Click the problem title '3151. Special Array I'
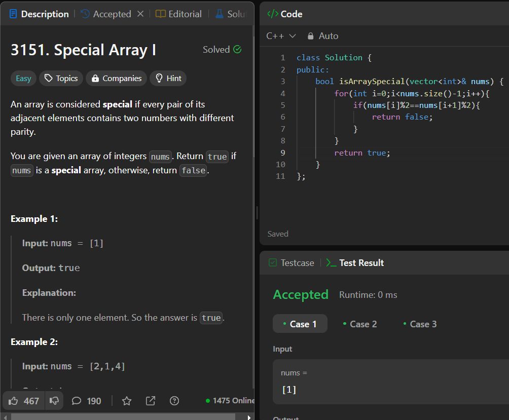 (x=83, y=50)
